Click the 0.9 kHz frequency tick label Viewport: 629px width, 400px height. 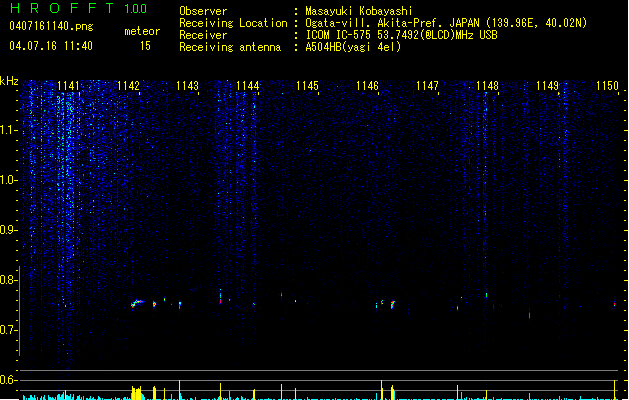(8, 230)
